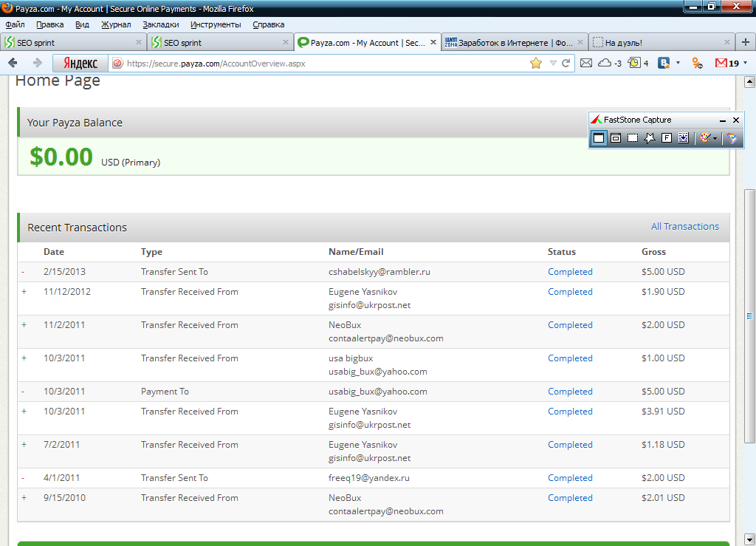The height and width of the screenshot is (546, 756).
Task: Click Completed status for 2/15/2013 transaction
Action: pos(570,272)
